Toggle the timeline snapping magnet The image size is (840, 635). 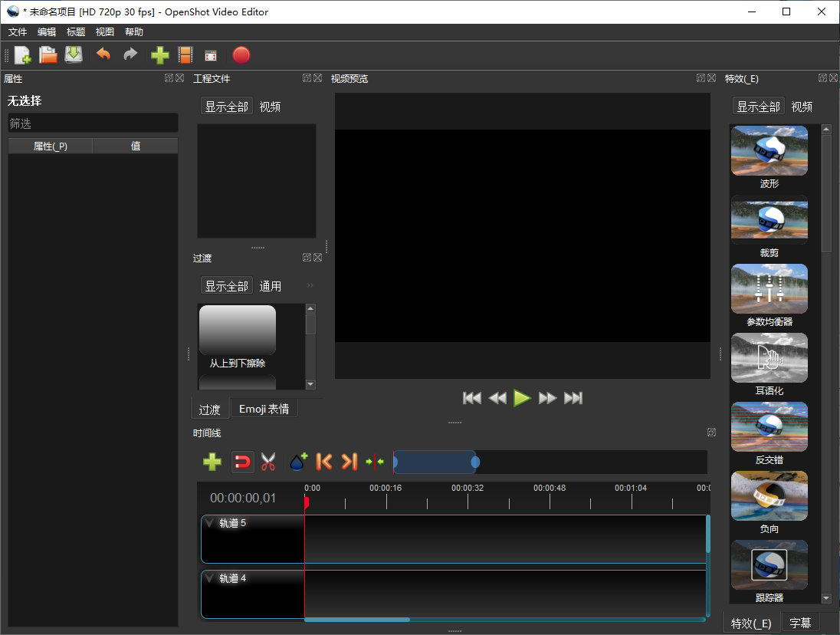pos(242,462)
